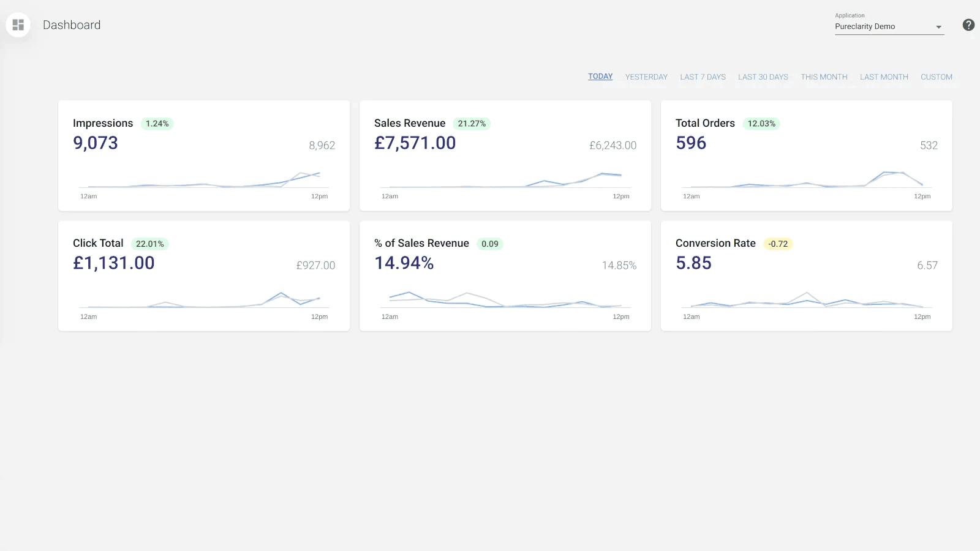Image resolution: width=980 pixels, height=551 pixels.
Task: Open the Custom date range option
Action: pyautogui.click(x=936, y=77)
